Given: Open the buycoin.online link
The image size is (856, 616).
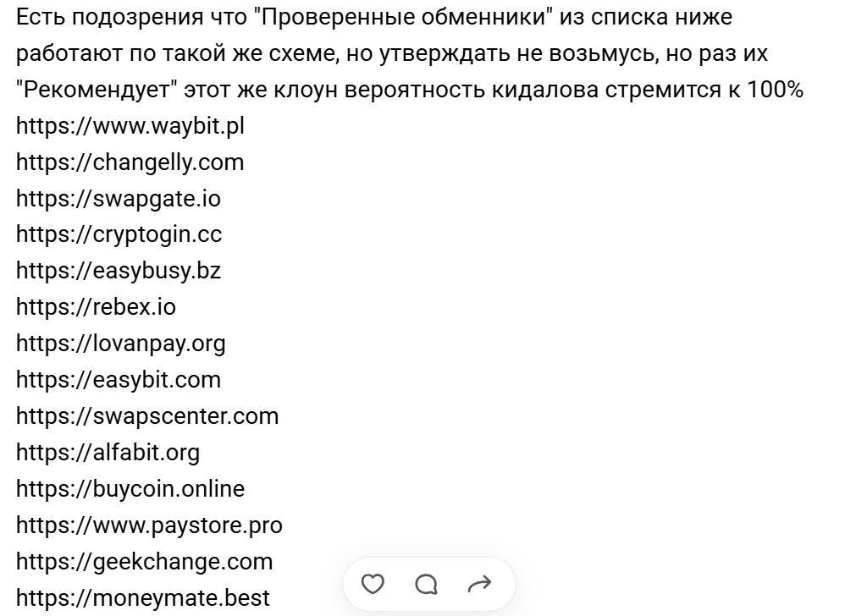Looking at the screenshot, I should click(x=130, y=489).
